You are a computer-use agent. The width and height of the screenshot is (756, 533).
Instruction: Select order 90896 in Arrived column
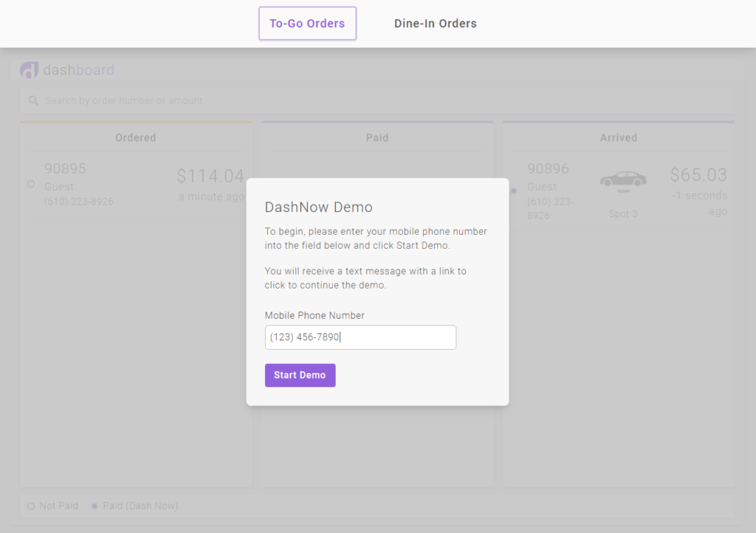619,191
